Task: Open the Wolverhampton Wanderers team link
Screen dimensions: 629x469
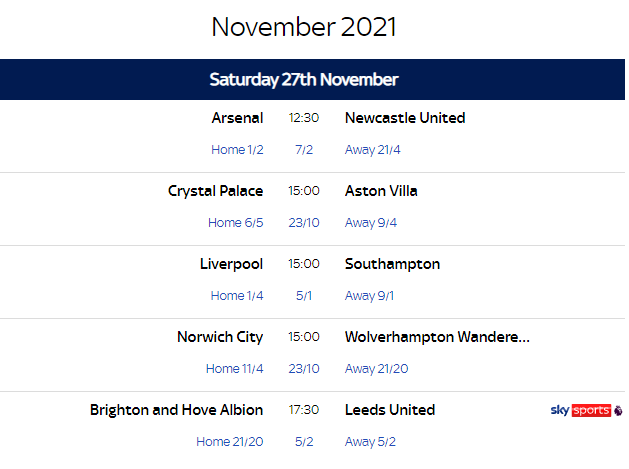Action: pyautogui.click(x=437, y=337)
